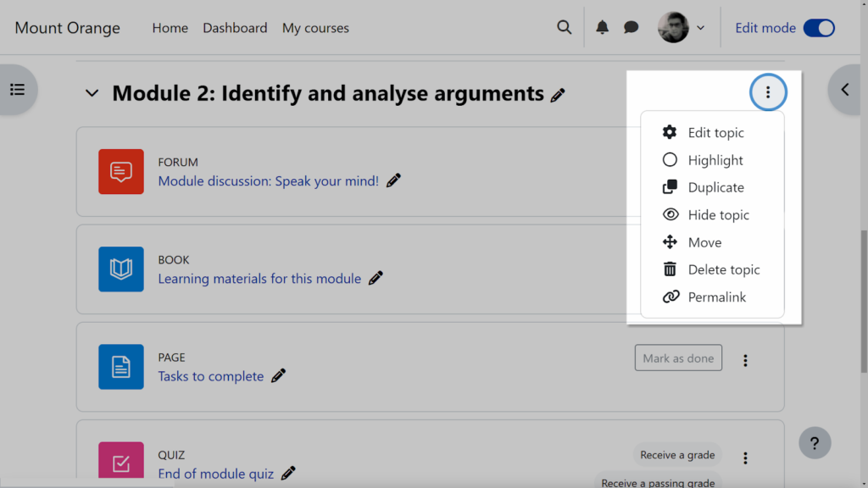Select Highlight in topic menu
The height and width of the screenshot is (488, 868).
715,160
